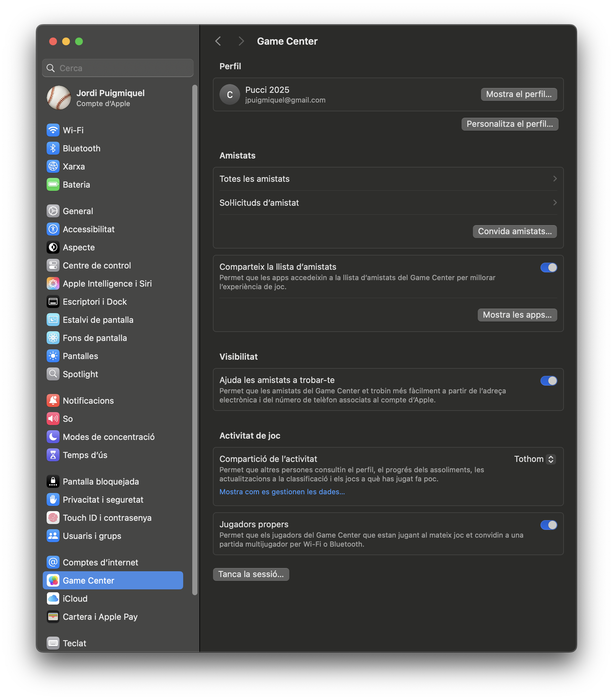
Task: Open the Temps d'ús hourglass icon
Action: click(53, 455)
